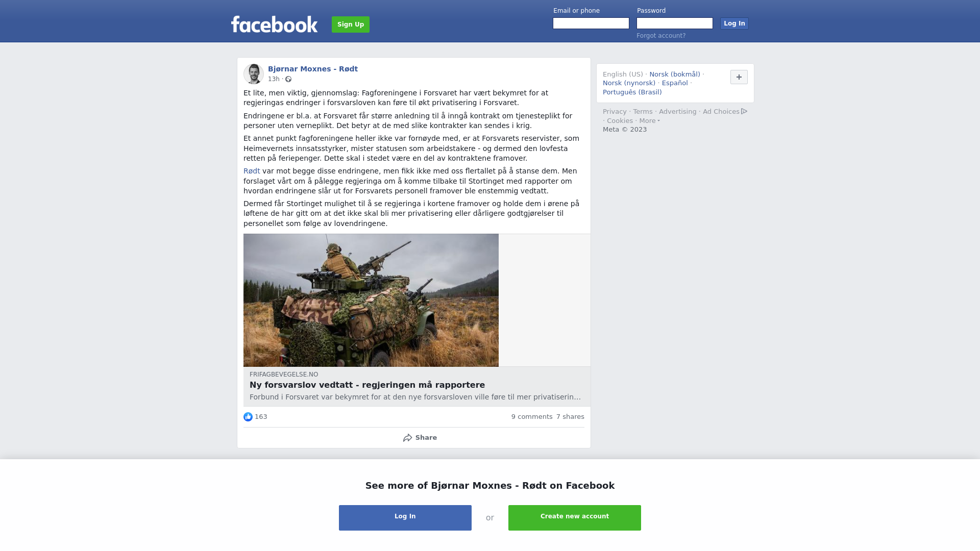This screenshot has width=980, height=551.
Task: Click the Email or phone field
Action: [591, 23]
